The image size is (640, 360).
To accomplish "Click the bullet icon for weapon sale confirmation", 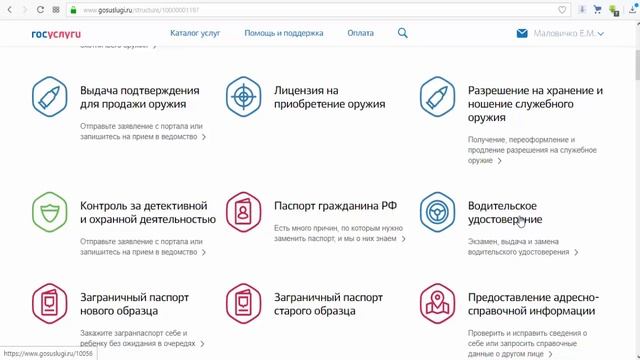I will click(50, 97).
